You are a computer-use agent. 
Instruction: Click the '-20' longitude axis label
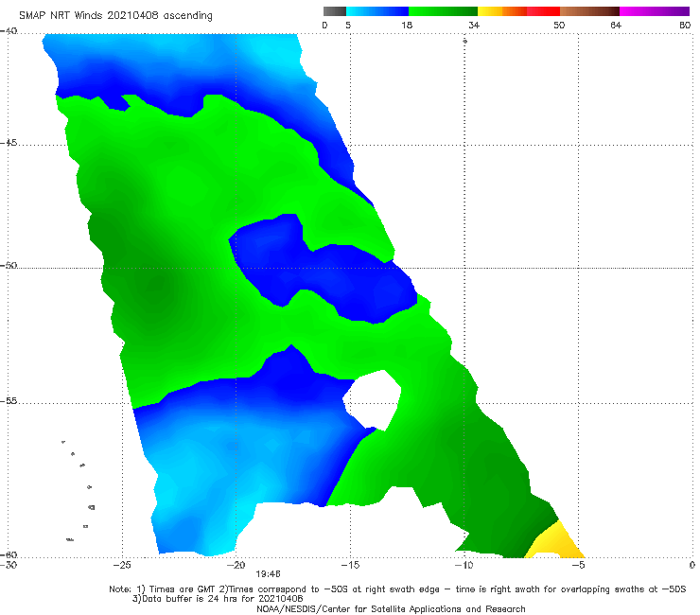pyautogui.click(x=236, y=565)
